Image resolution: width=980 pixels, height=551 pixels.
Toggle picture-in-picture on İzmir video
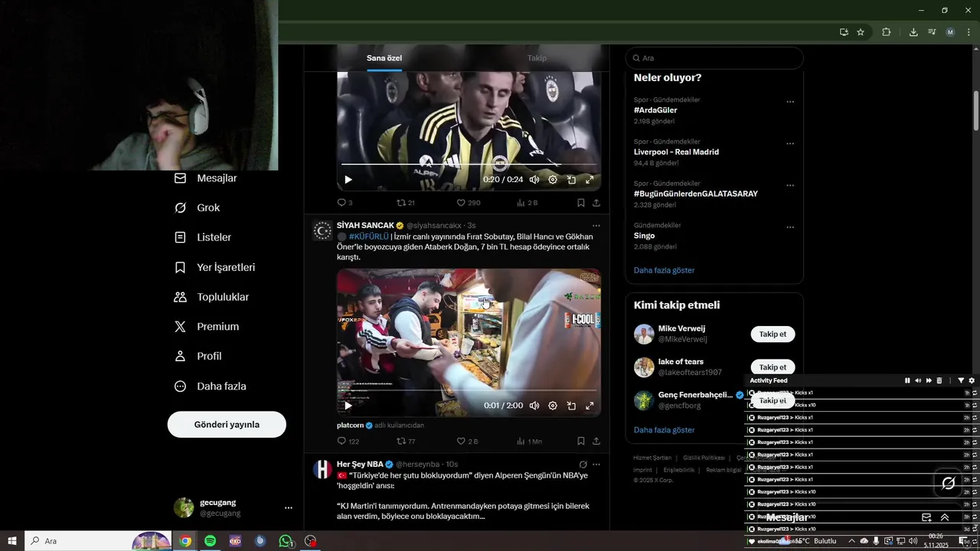tap(571, 406)
